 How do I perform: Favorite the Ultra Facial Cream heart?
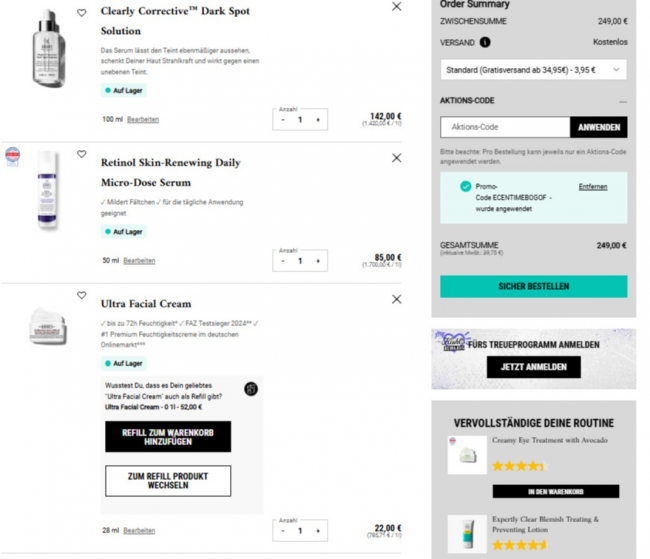pyautogui.click(x=82, y=296)
